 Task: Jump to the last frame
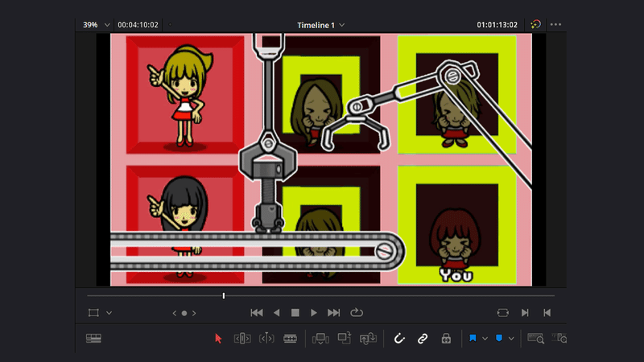pos(333,313)
